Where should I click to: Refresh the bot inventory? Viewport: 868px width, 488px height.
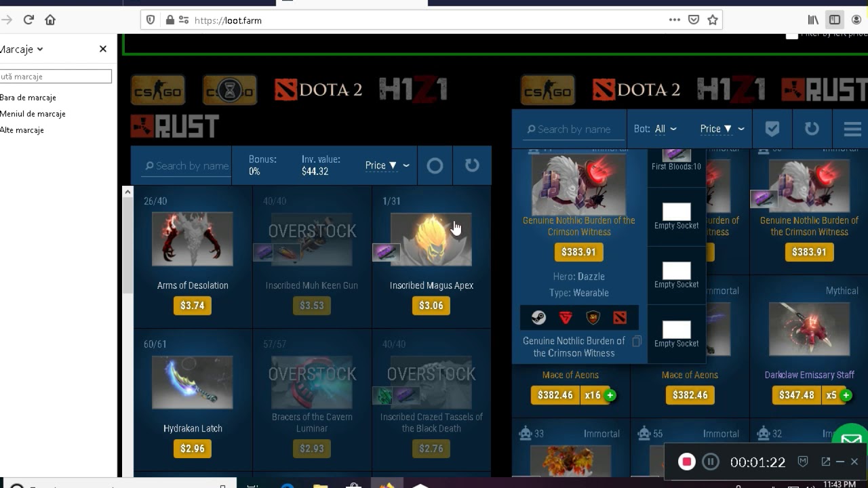(812, 129)
